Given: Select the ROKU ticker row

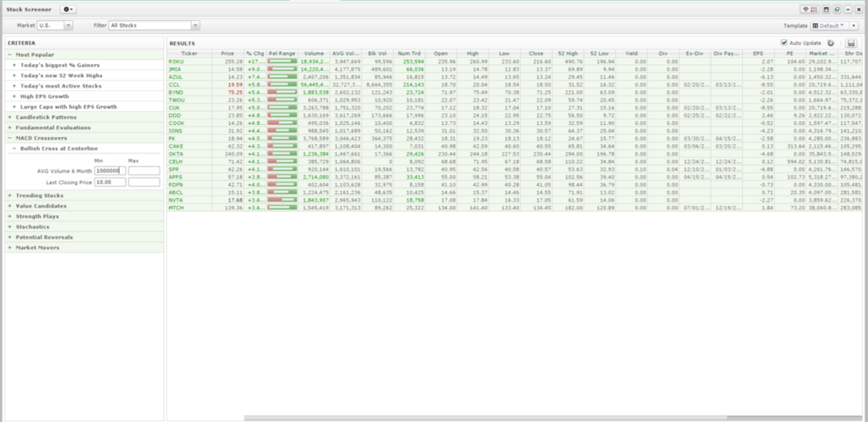Looking at the screenshot, I should coord(515,62).
